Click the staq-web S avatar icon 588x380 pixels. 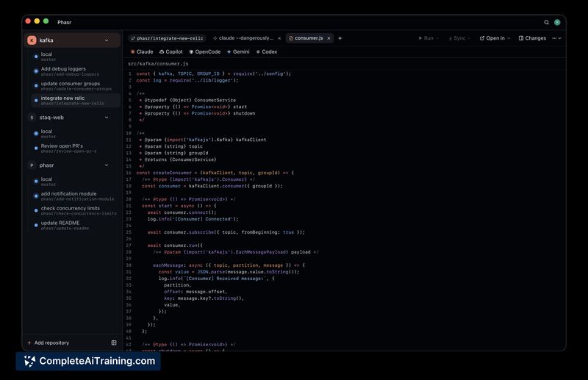point(32,118)
